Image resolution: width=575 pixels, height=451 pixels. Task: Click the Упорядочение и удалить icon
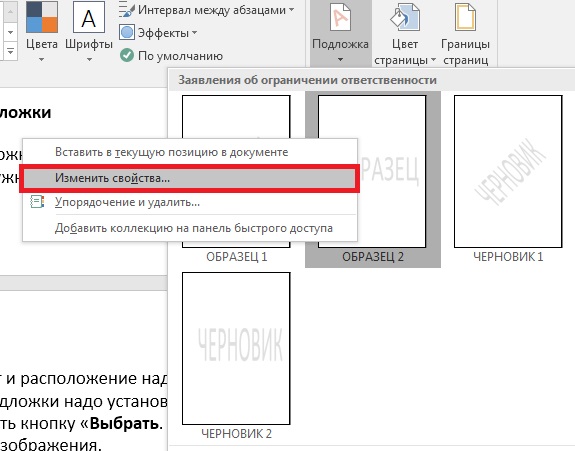pos(37,202)
